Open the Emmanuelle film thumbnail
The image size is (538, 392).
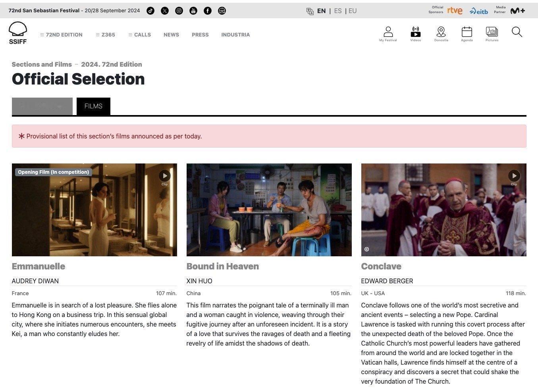pyautogui.click(x=94, y=210)
